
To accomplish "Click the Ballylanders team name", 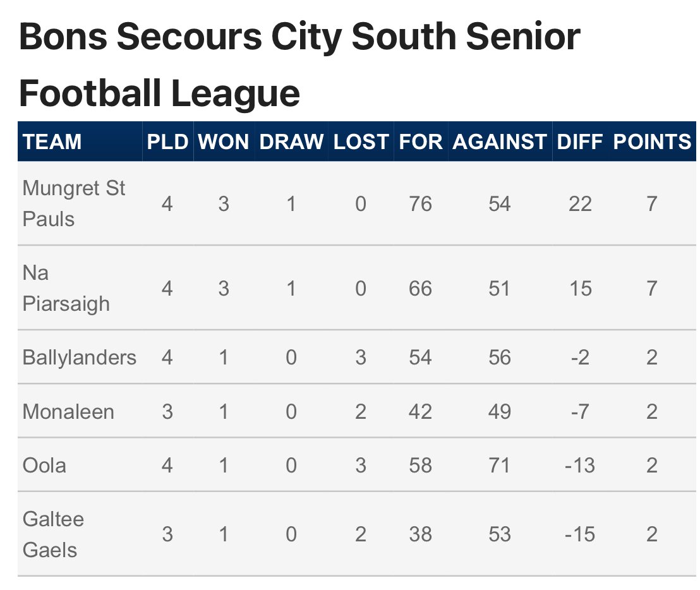I will click(80, 358).
